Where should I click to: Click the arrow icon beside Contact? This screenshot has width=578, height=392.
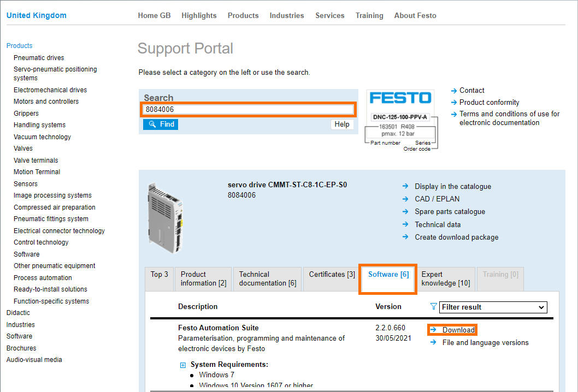coord(455,90)
